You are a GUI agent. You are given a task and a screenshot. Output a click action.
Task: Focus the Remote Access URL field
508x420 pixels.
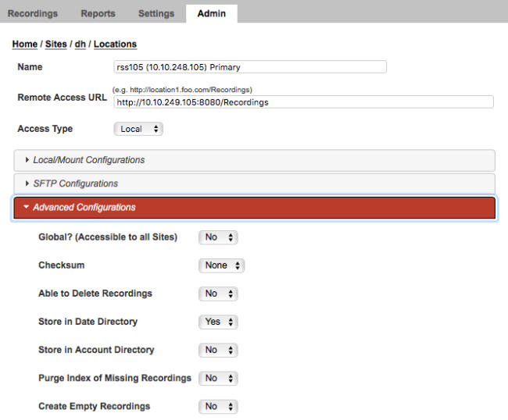[303, 102]
